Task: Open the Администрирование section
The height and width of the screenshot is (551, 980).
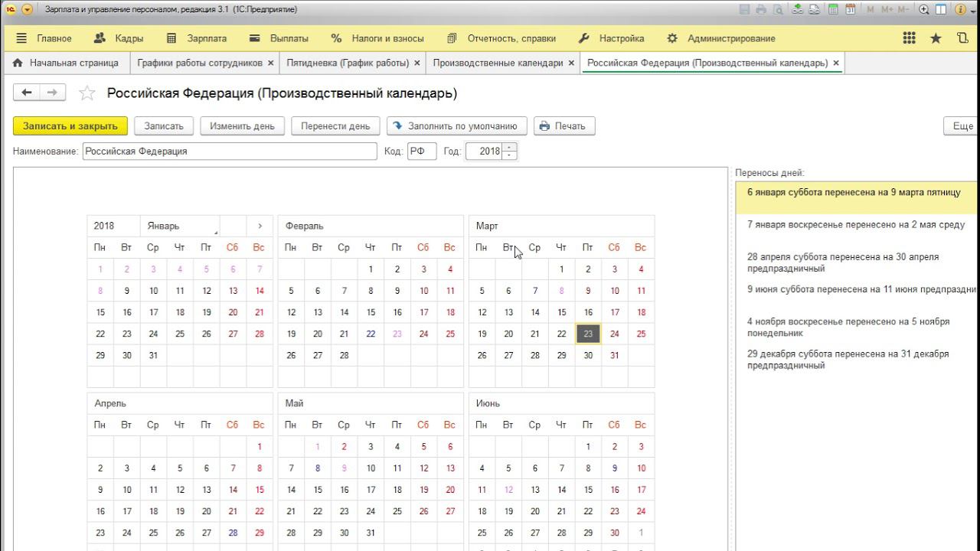Action: coord(721,38)
